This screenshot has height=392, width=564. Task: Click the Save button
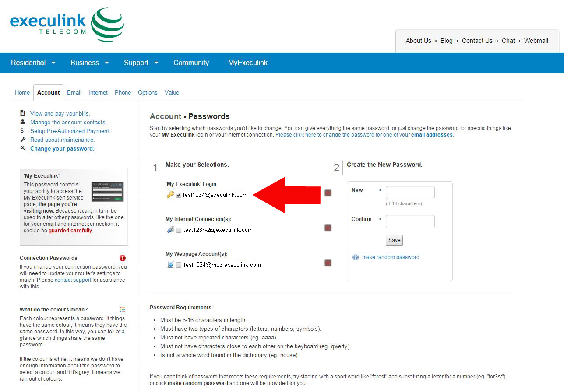point(394,240)
